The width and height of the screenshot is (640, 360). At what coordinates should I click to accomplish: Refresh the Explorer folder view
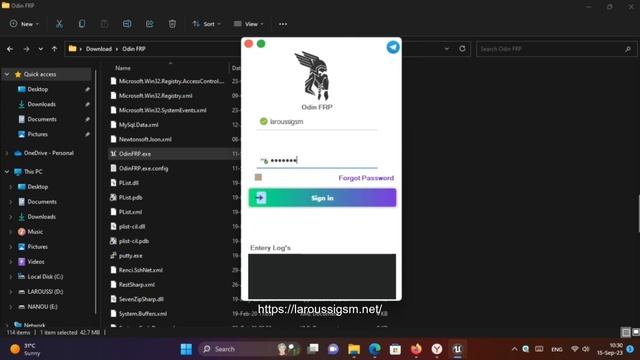462,49
